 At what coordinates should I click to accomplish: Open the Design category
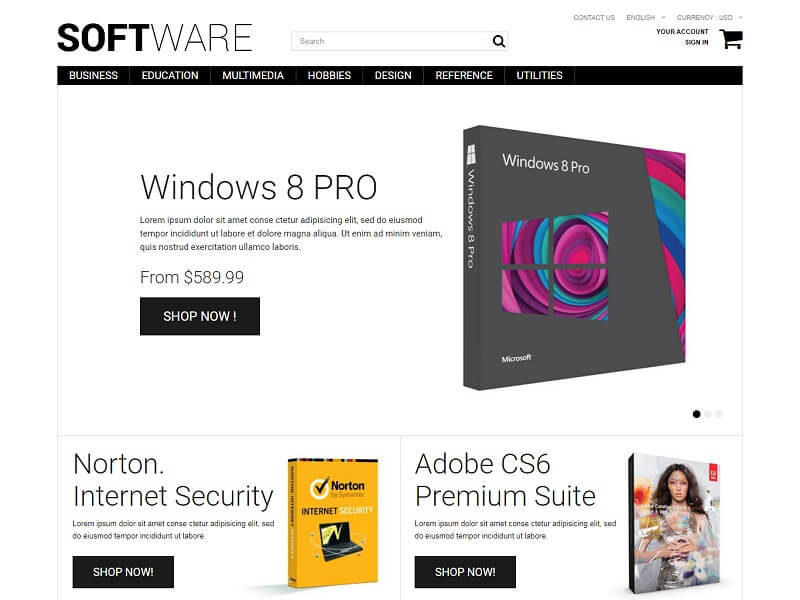(x=393, y=76)
